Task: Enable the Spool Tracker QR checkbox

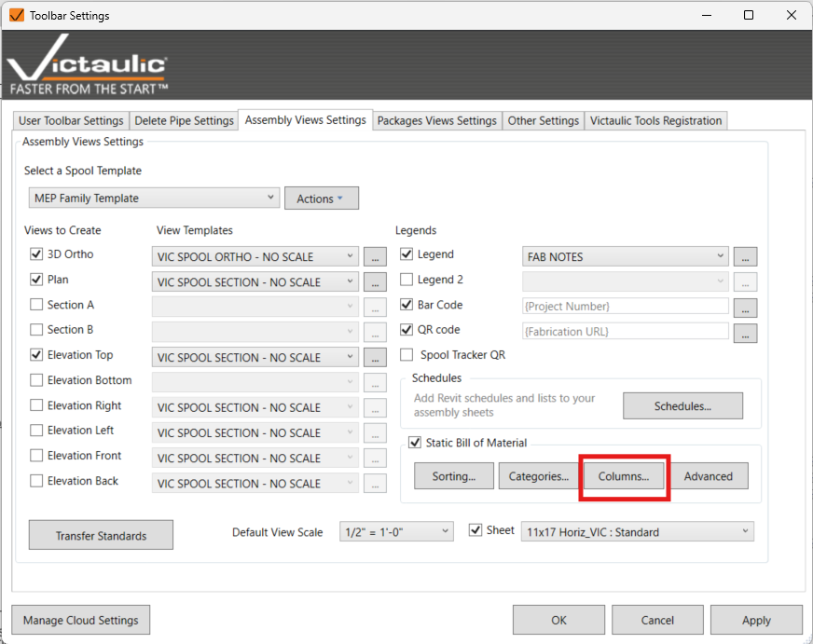Action: coord(406,355)
